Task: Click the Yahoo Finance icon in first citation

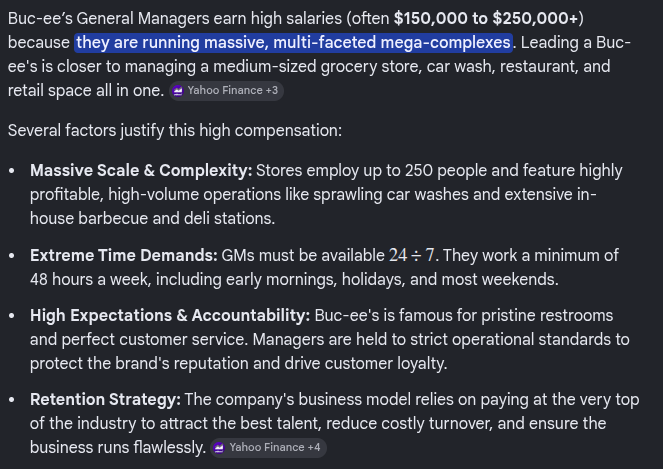Action: click(178, 91)
